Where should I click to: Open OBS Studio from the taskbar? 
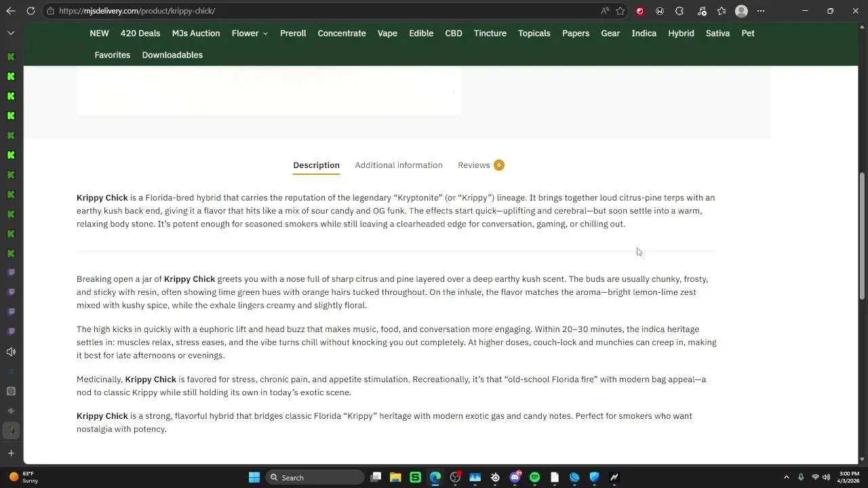(455, 477)
